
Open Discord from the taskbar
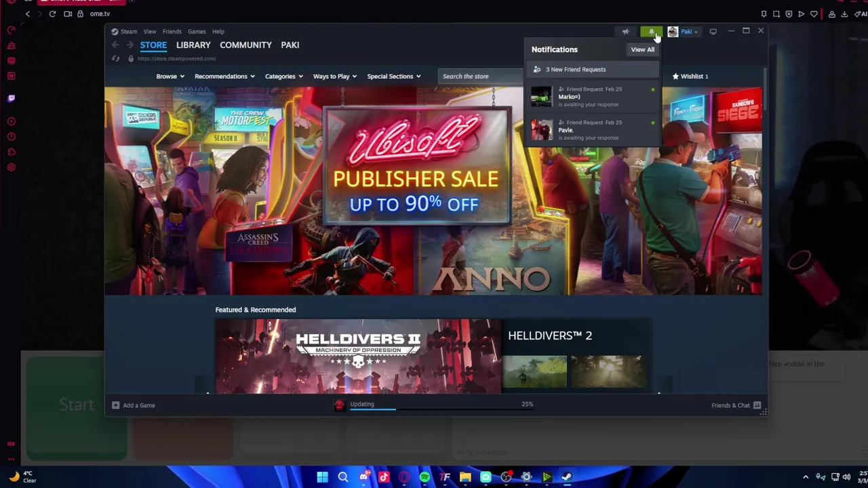coord(363,477)
